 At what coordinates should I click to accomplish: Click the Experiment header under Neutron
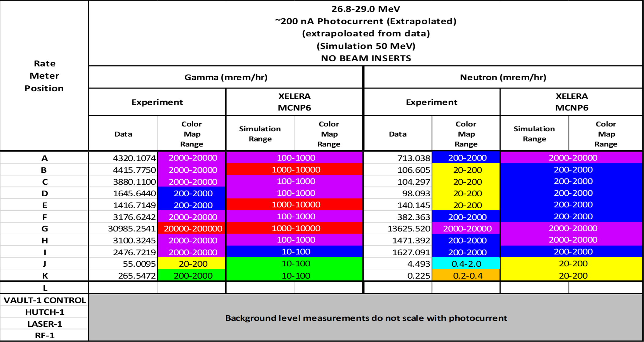click(x=431, y=102)
